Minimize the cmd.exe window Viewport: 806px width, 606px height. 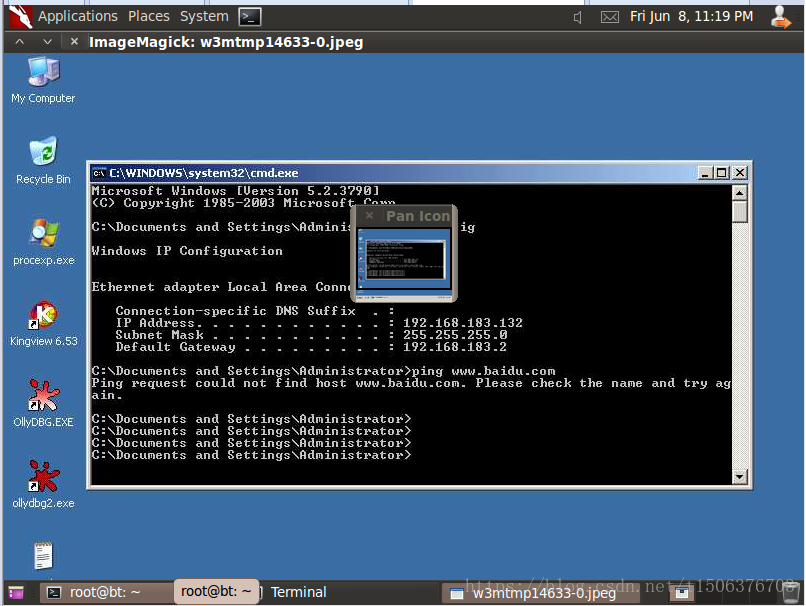(x=705, y=173)
